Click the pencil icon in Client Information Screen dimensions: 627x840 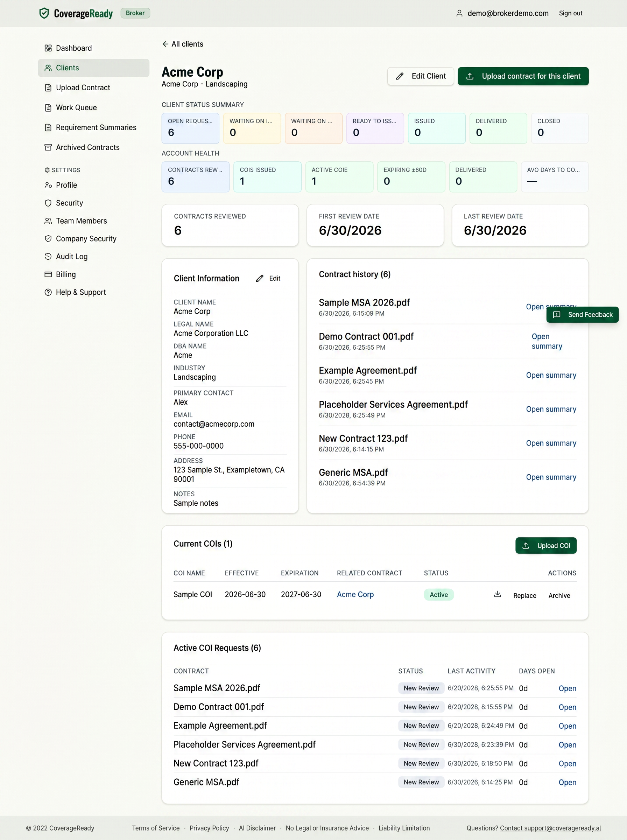tap(259, 279)
